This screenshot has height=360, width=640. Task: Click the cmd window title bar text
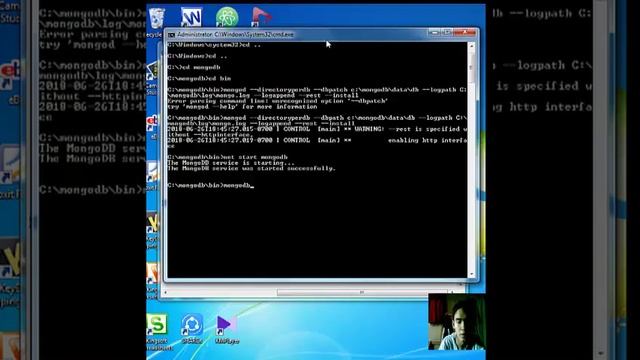click(236, 35)
